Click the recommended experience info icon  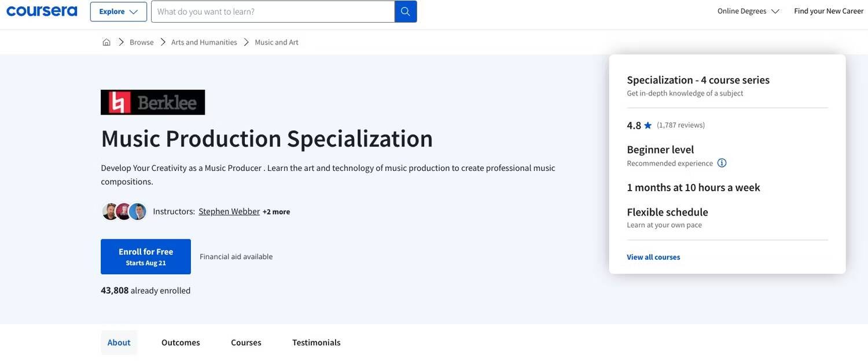722,163
